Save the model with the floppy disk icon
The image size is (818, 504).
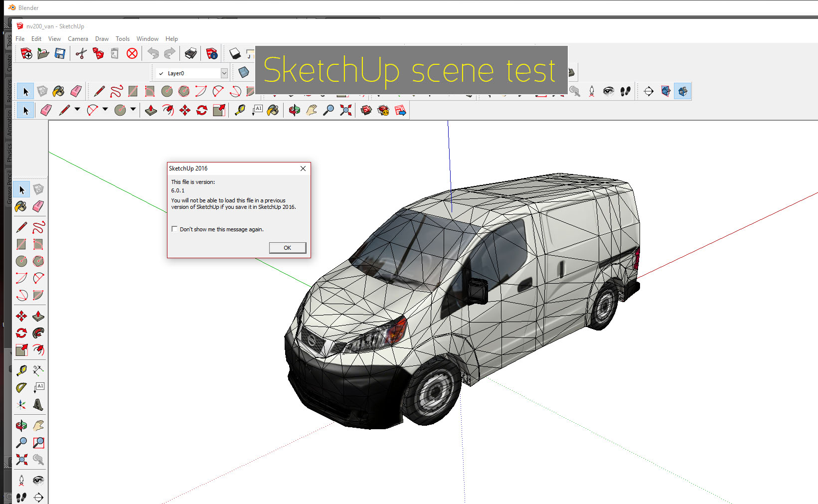point(60,53)
